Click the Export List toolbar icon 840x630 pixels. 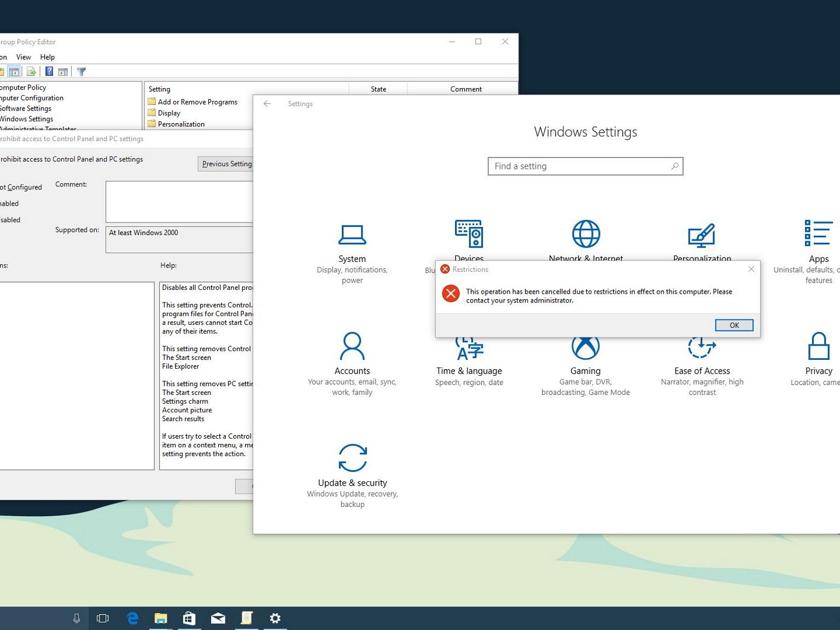coord(31,72)
